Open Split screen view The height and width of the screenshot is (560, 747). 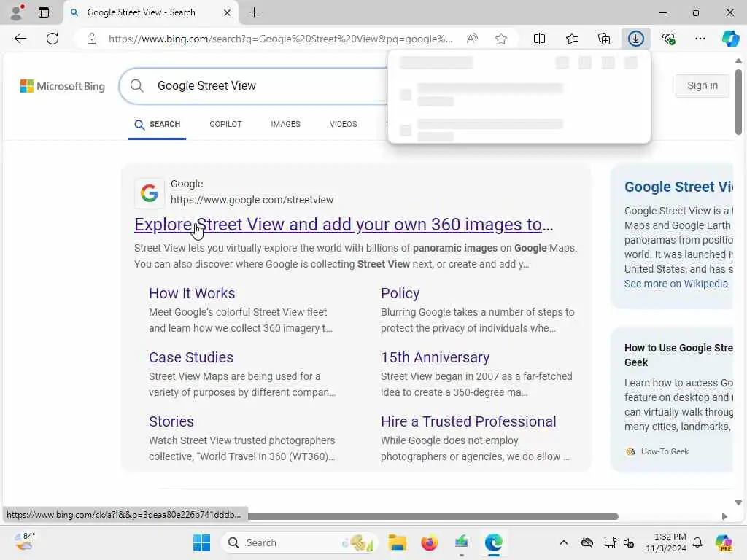click(539, 39)
